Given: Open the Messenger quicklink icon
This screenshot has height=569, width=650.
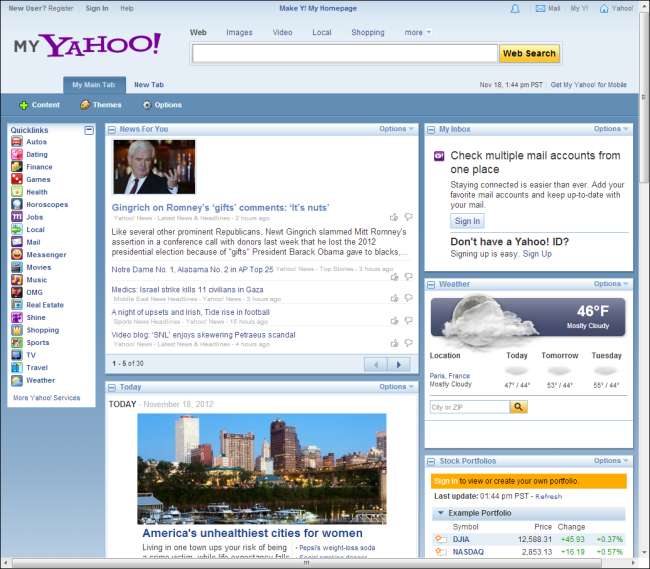Looking at the screenshot, I should (17, 254).
